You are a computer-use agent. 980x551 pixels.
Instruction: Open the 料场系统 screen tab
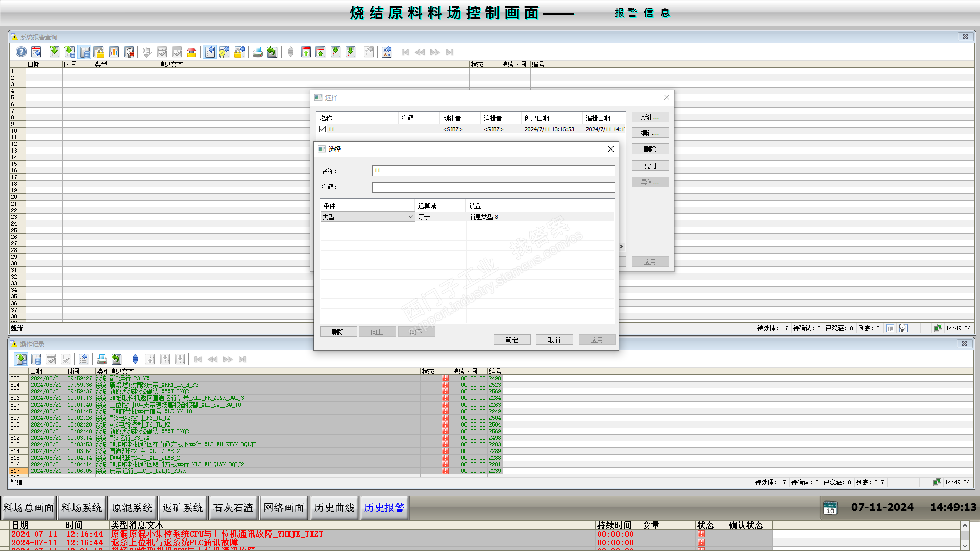pos(82,508)
